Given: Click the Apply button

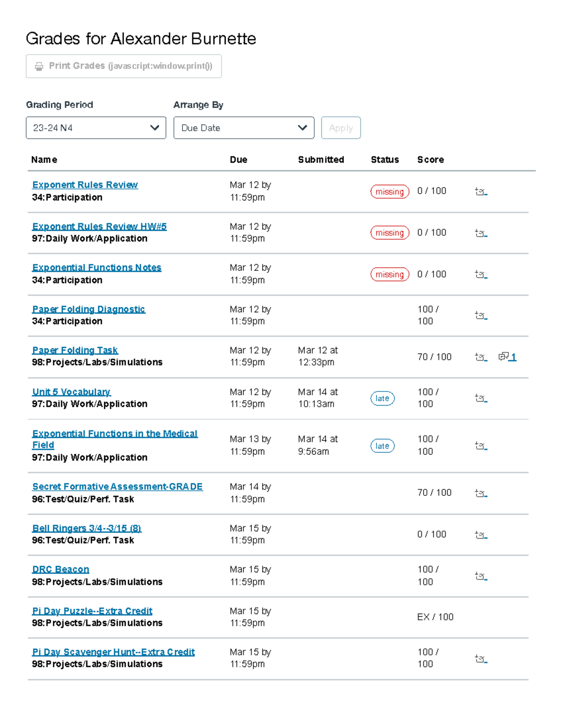Looking at the screenshot, I should pyautogui.click(x=341, y=128).
